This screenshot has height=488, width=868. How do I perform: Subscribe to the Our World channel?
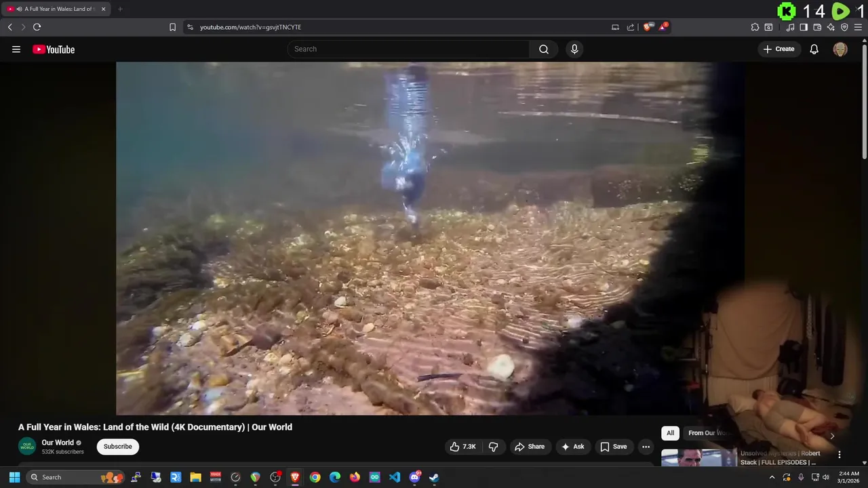coord(118,447)
